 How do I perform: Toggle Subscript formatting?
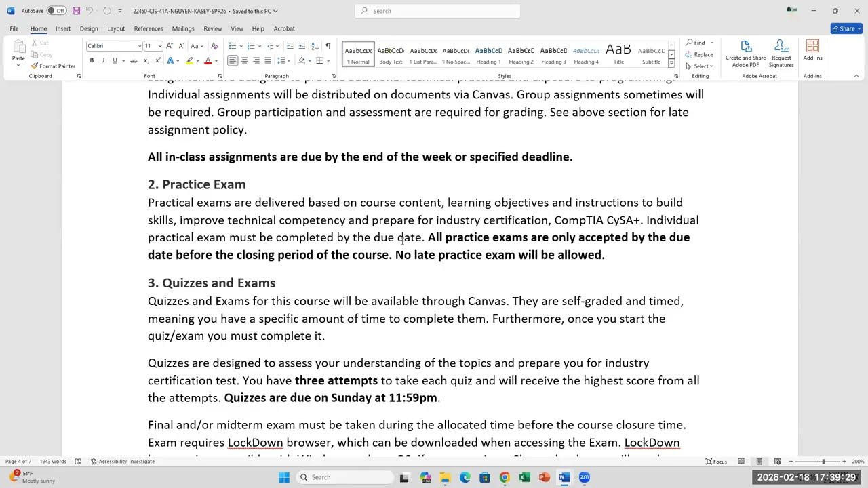[x=146, y=61]
